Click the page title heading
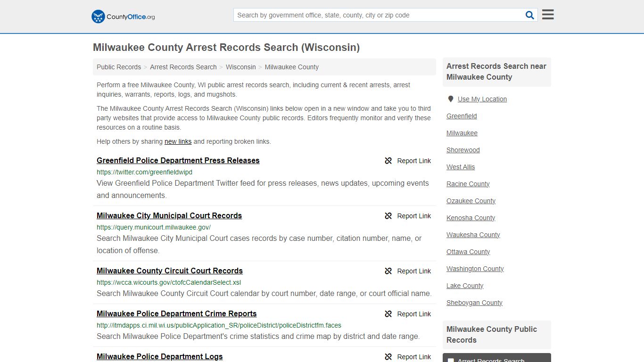 [x=226, y=48]
